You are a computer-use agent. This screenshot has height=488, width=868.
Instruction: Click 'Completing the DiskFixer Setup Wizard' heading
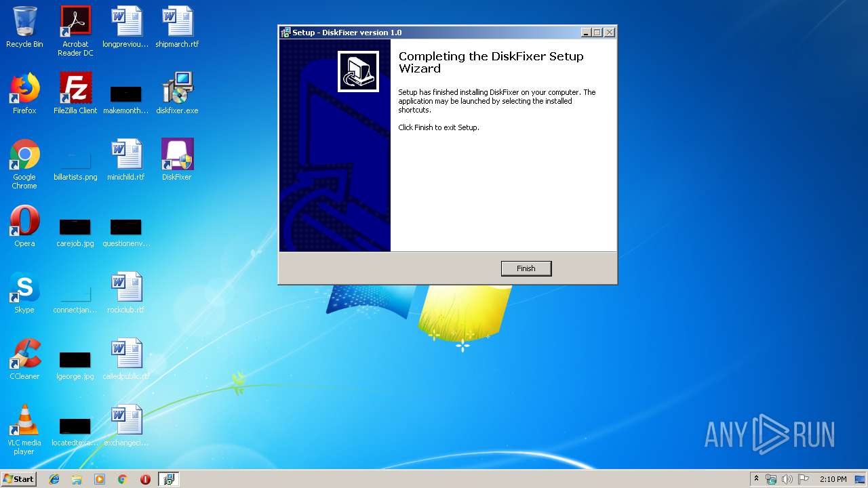pos(491,62)
